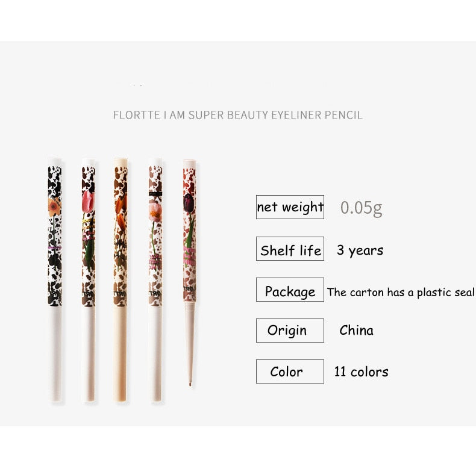This screenshot has height=466, width=476.
Task: Select the 'Origin' label box
Action: pos(290,331)
